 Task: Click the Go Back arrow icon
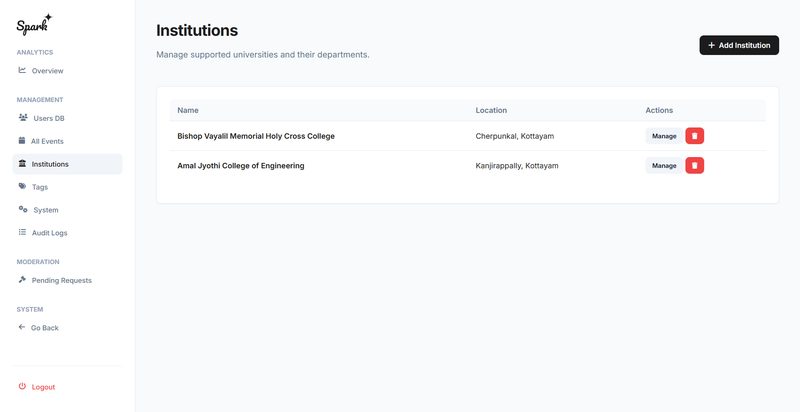pos(22,327)
